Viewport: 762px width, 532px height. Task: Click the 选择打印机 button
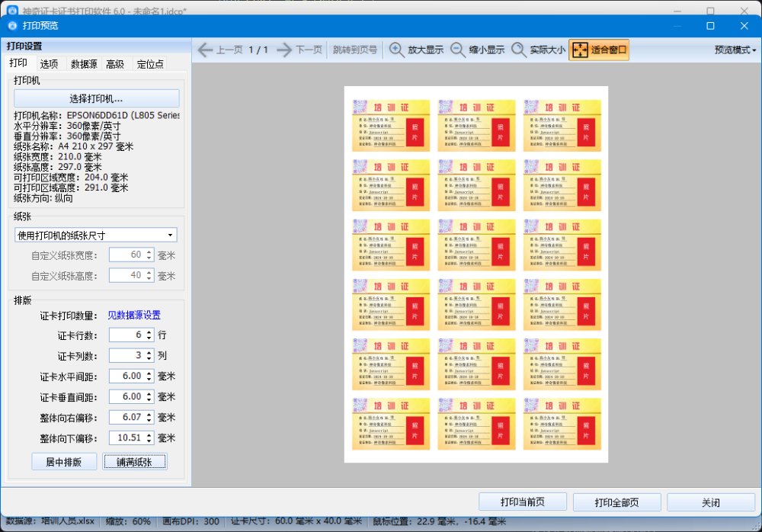(96, 98)
